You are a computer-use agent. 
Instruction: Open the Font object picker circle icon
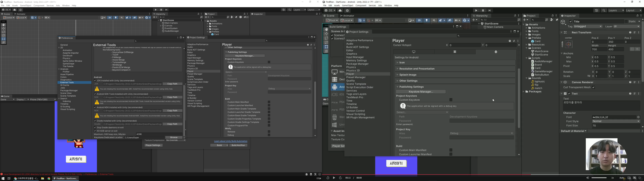638,117
